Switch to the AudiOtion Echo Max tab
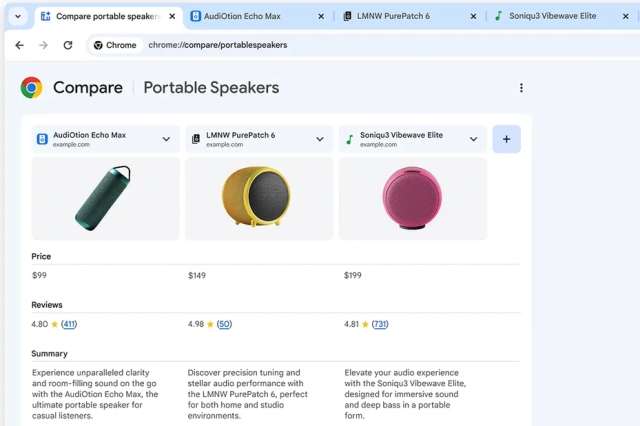Screen dimensions: 640x426 coord(250,16)
